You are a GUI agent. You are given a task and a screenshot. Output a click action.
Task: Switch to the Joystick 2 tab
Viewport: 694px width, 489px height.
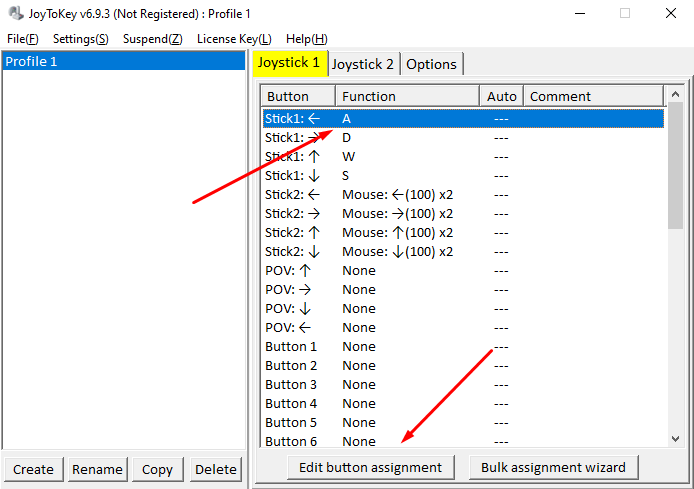click(363, 64)
